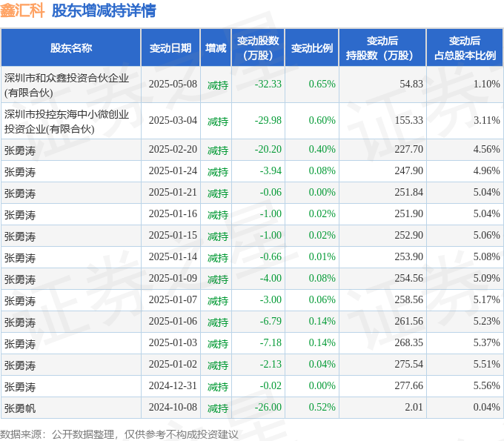Screen dimensions: 504x441
Task: Click the share change value -20.20
Action: (268, 149)
